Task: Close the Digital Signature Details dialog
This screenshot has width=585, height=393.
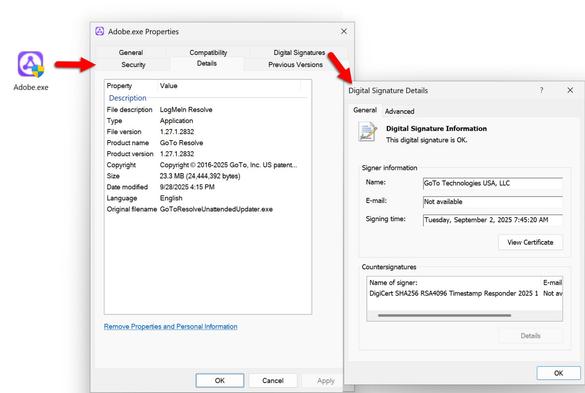Action: pos(570,90)
